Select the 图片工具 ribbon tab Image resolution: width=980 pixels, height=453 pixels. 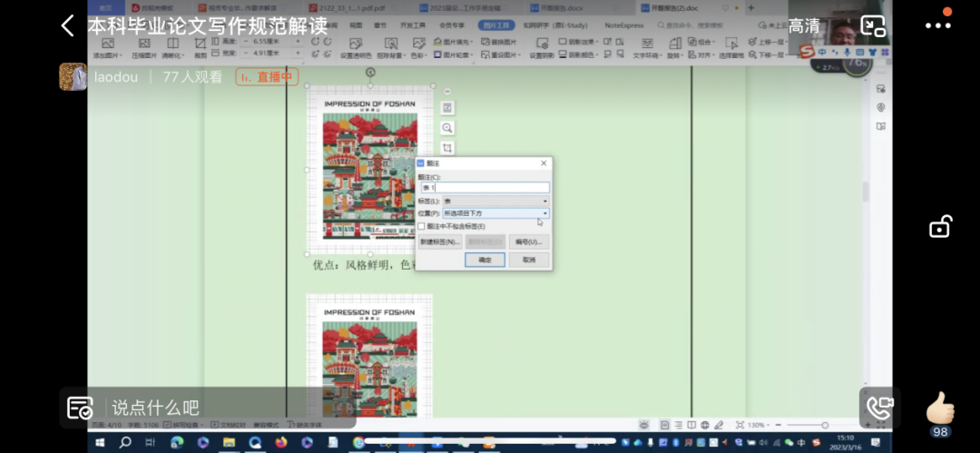[x=497, y=25]
